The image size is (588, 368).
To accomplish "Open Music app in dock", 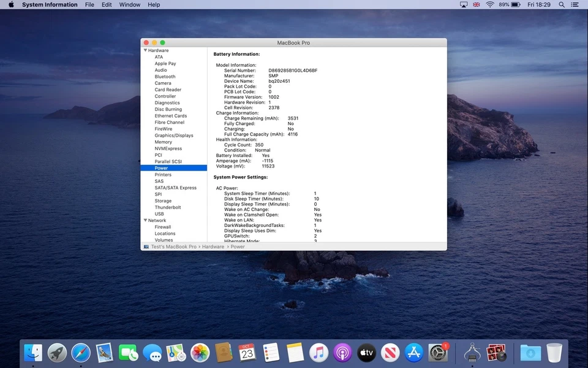I will point(318,353).
